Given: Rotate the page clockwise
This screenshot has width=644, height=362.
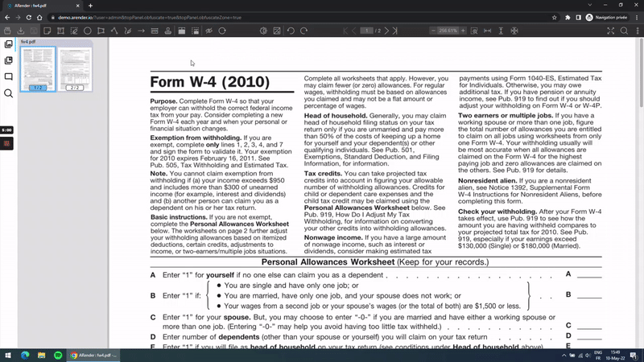Looking at the screenshot, I should coord(304,31).
